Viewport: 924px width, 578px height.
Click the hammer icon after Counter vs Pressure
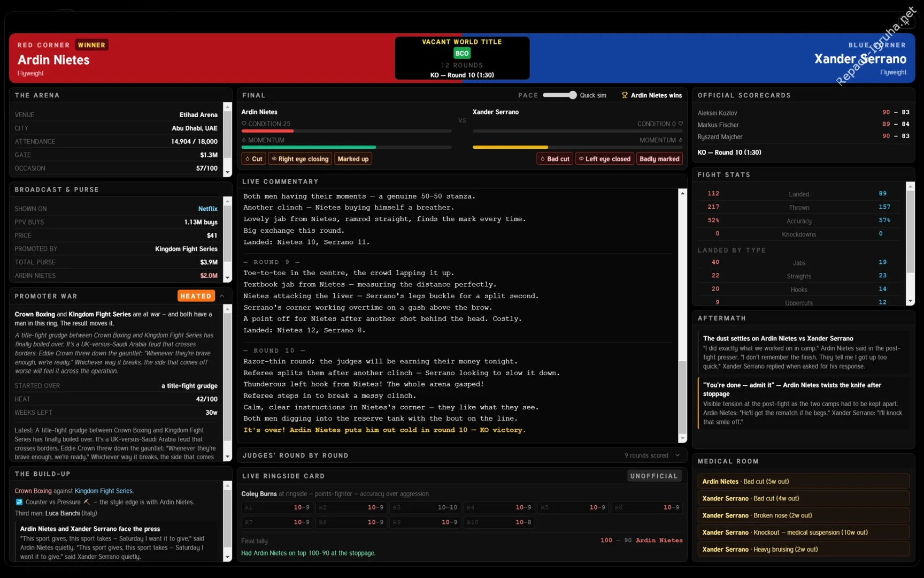(x=87, y=502)
